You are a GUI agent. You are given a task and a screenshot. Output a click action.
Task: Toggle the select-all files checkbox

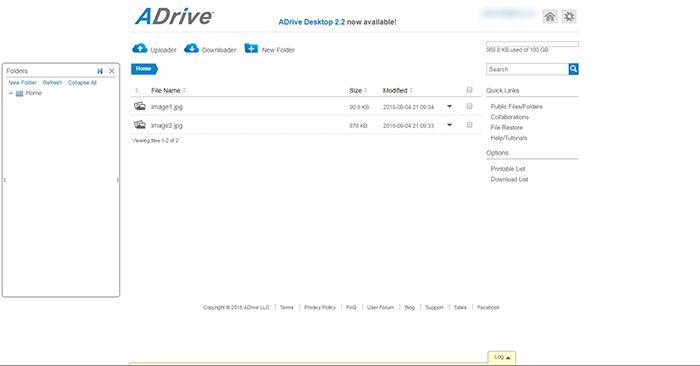[x=469, y=90]
